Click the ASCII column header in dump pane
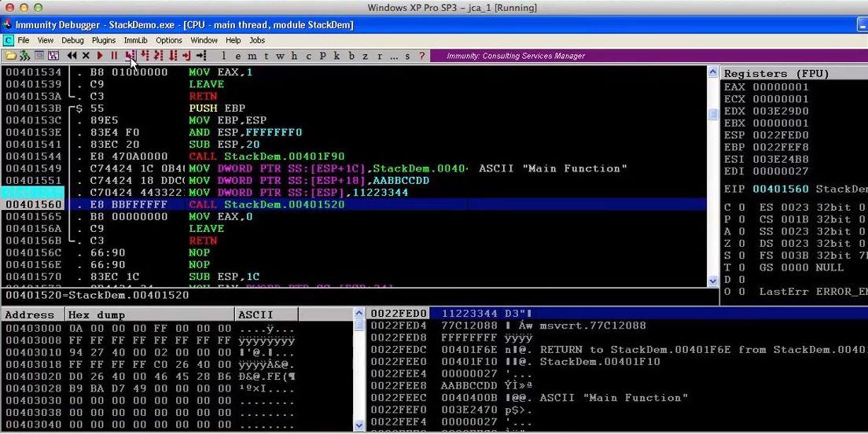 point(267,315)
